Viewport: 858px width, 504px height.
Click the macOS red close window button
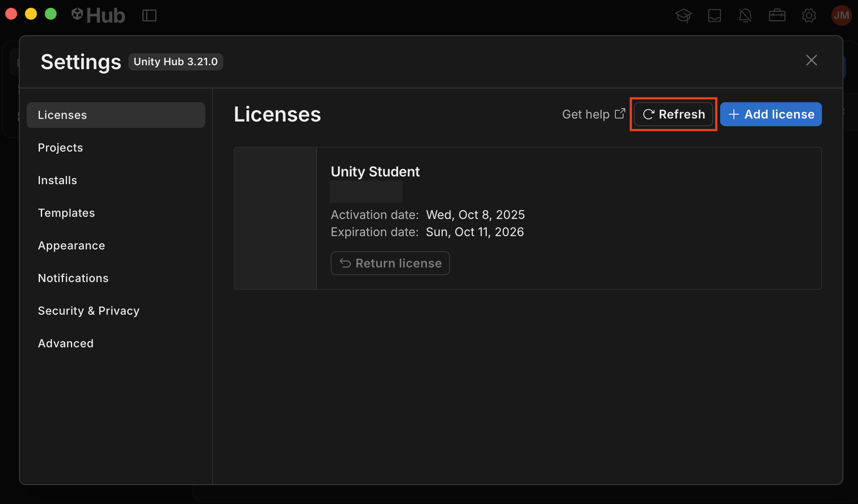click(x=12, y=14)
